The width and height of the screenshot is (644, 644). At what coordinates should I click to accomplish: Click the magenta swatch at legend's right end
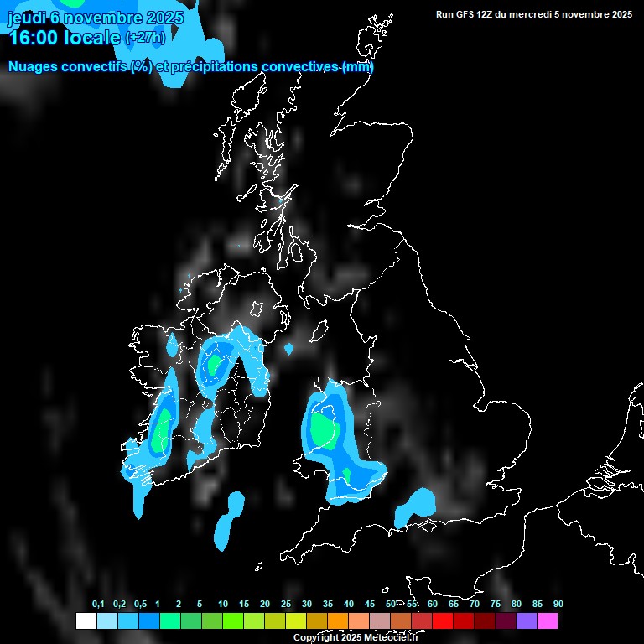pos(548,621)
